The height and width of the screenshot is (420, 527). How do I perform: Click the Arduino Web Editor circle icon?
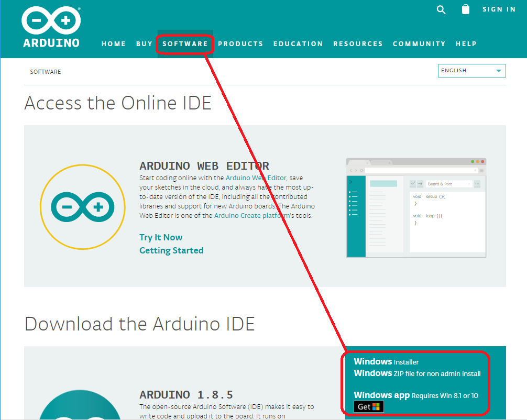(82, 207)
